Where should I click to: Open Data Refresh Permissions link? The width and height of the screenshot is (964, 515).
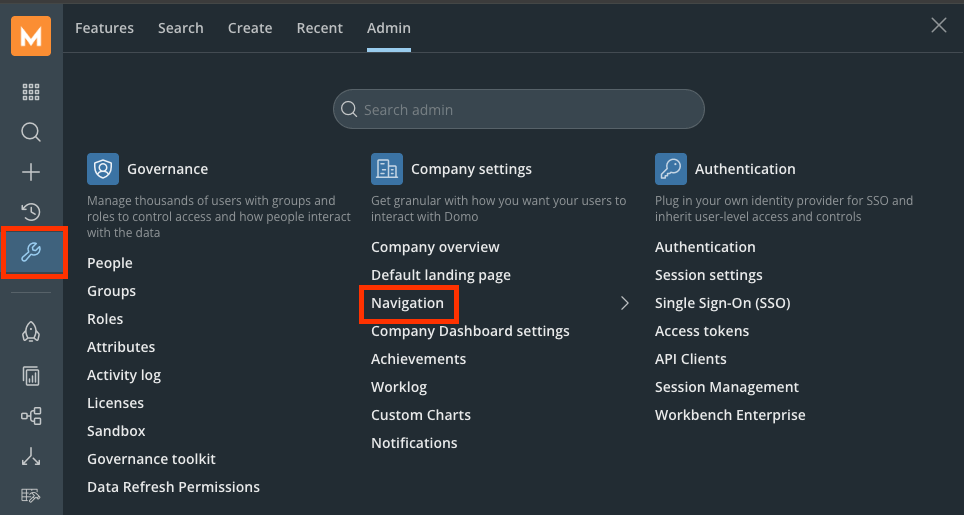tap(173, 487)
